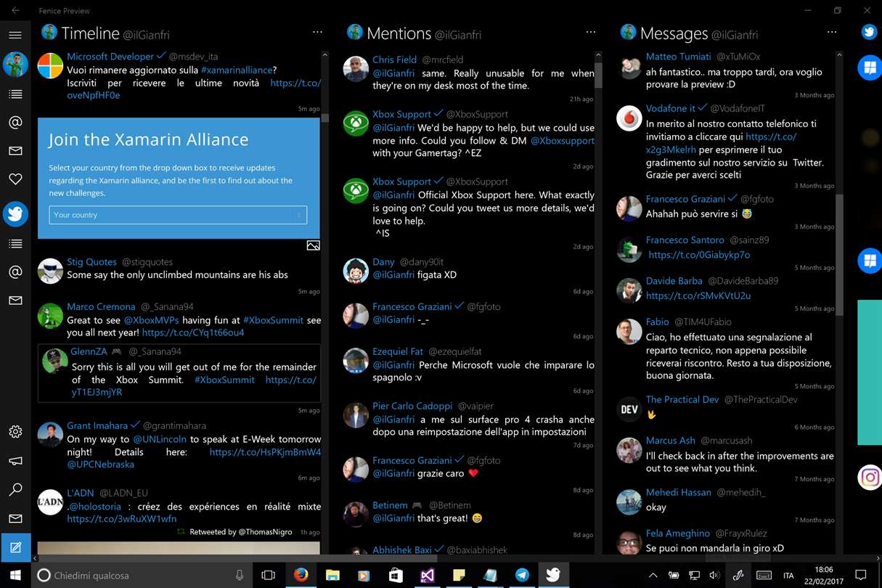The image size is (882, 588).
Task: Click @XboxMVPs mention in Marco Cremona tweet
Action: (x=152, y=320)
